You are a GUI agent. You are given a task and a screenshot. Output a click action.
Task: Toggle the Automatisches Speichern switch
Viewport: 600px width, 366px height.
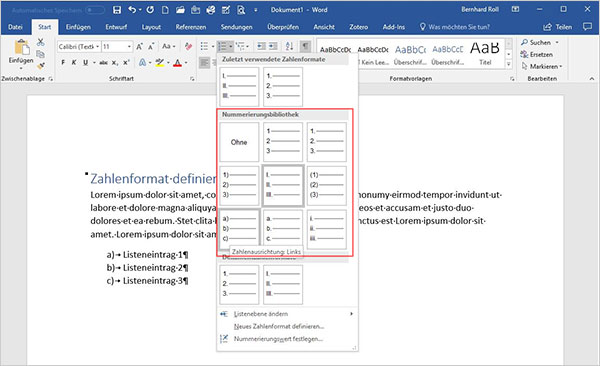pyautogui.click(x=95, y=10)
